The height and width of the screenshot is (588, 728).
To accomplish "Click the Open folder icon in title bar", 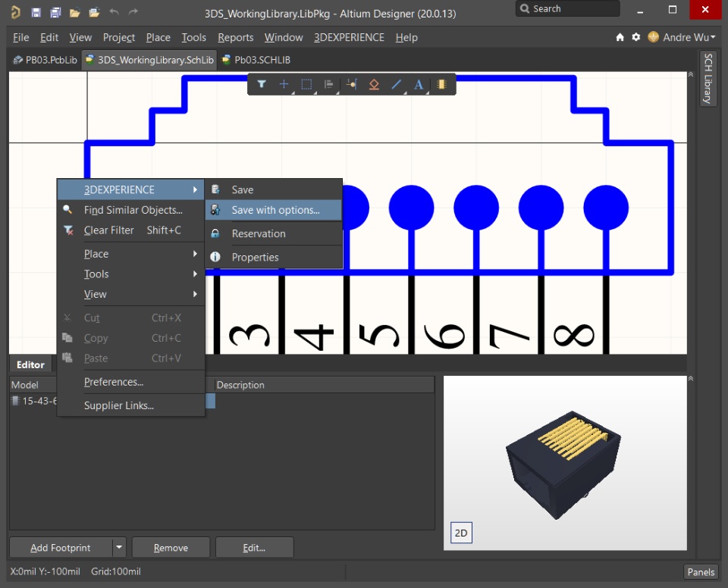I will click(x=75, y=13).
